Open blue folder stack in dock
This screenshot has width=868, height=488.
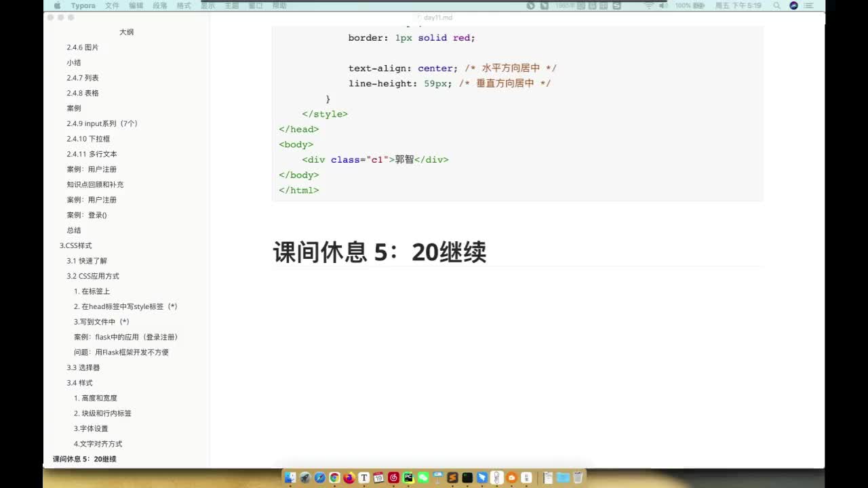pyautogui.click(x=563, y=478)
